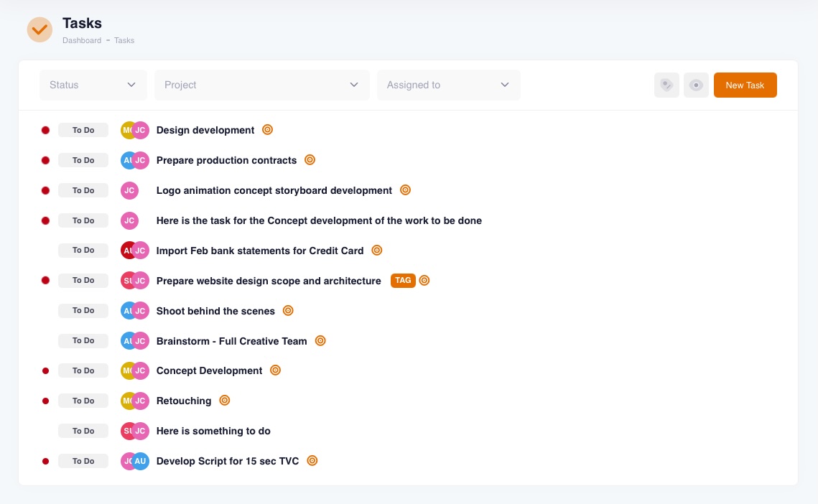Click target icon beside Shoot behind the scenes

(x=288, y=311)
